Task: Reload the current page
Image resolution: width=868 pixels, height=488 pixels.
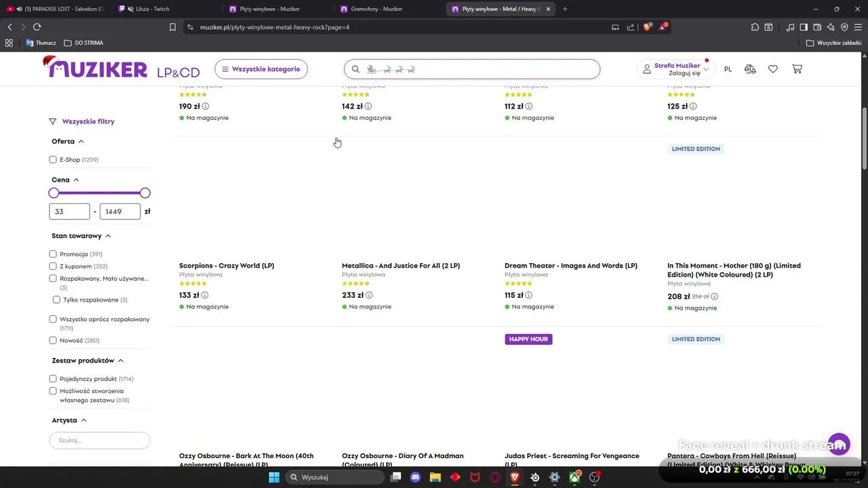Action: 37,27
